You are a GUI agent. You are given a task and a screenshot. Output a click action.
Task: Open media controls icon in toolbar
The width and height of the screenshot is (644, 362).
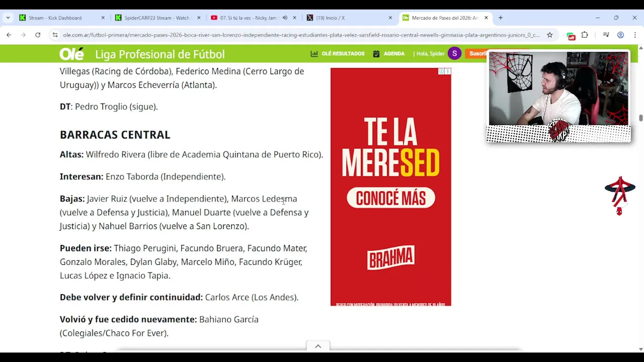[606, 35]
